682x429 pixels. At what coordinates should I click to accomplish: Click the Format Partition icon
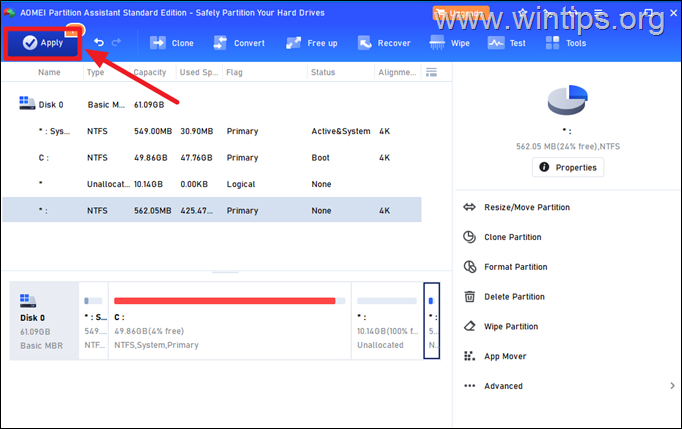pos(470,267)
